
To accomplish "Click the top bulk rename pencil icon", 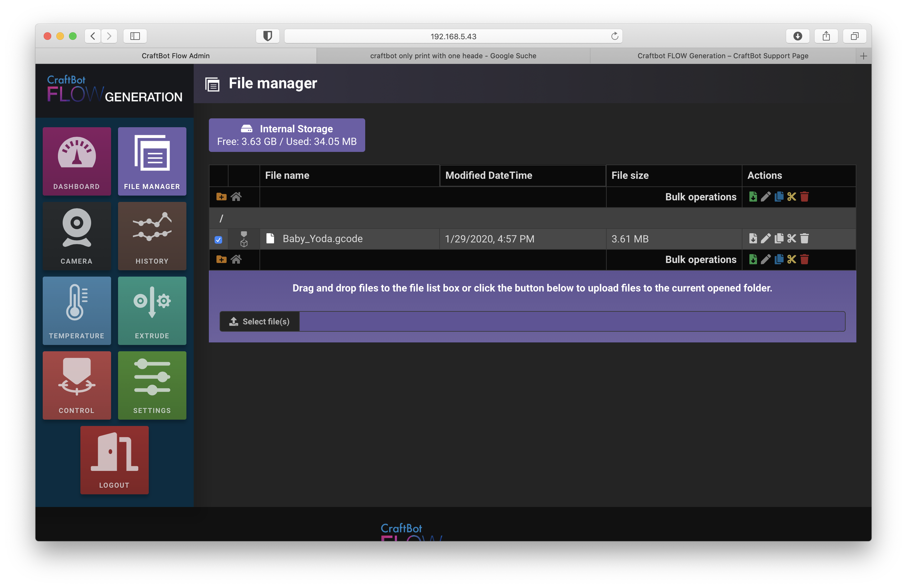I will tap(766, 197).
